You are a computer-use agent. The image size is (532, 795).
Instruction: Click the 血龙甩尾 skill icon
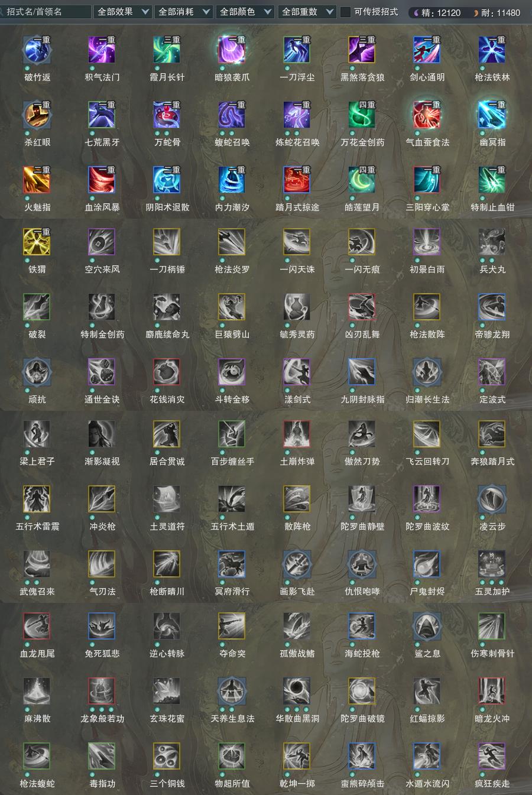37,626
